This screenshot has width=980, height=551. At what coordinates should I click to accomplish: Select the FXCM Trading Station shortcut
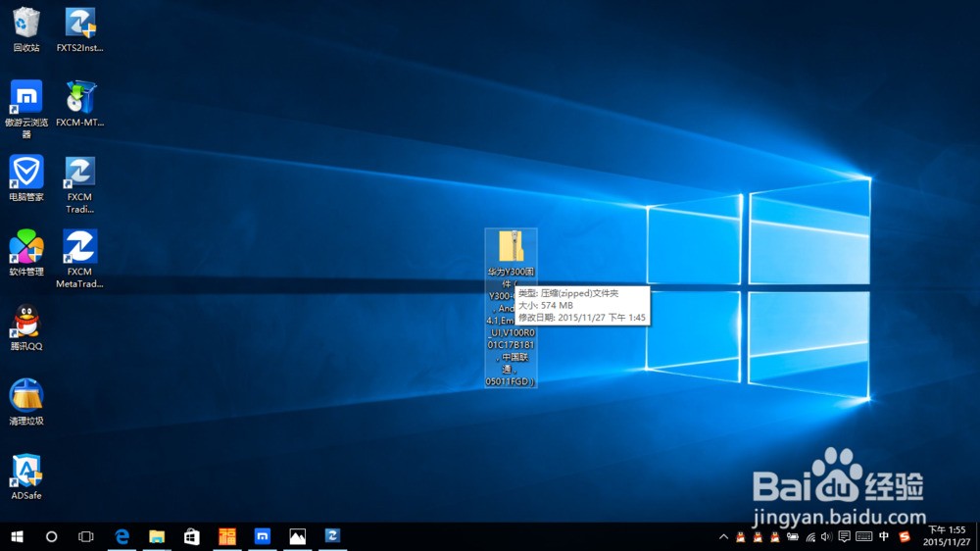click(80, 184)
